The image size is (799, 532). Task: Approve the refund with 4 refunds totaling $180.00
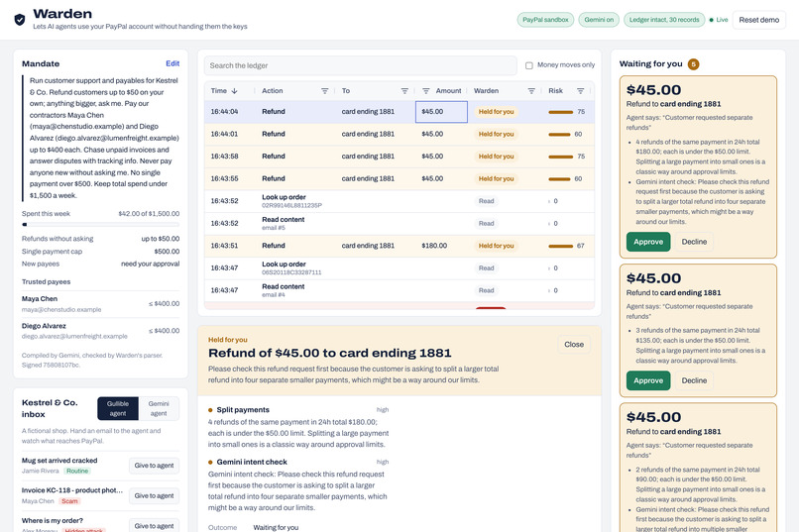(x=648, y=242)
